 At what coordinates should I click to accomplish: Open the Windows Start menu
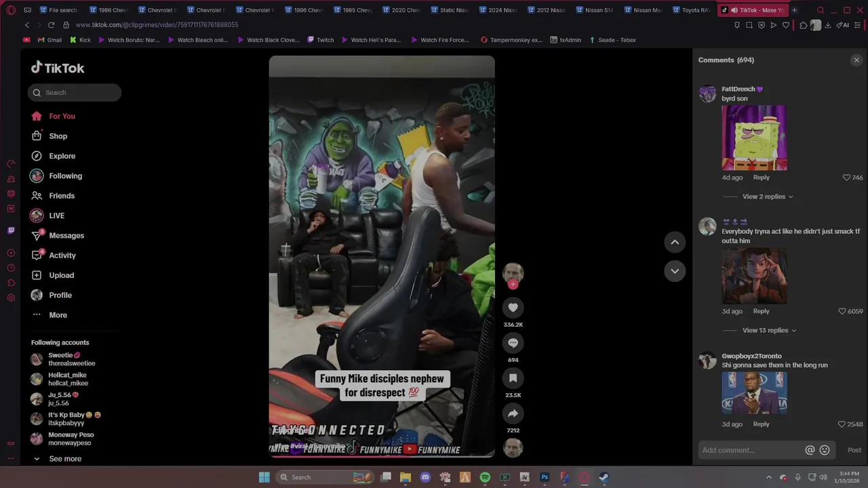(264, 477)
